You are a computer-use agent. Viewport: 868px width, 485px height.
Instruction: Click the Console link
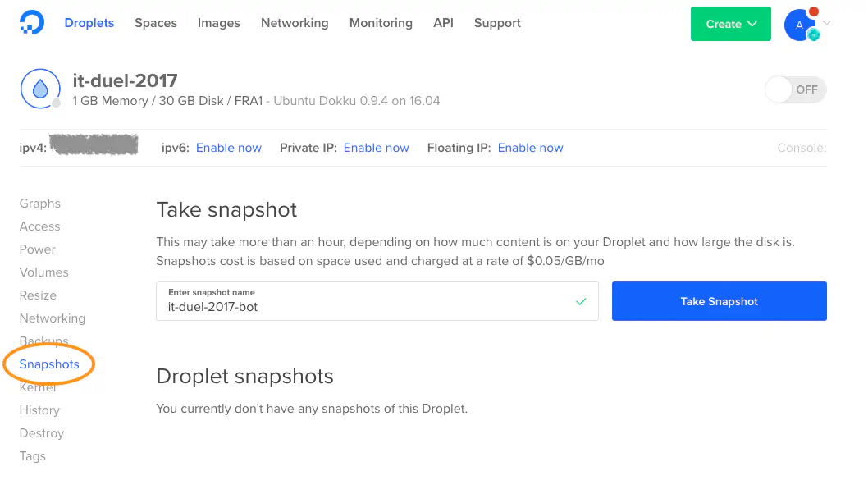point(802,147)
